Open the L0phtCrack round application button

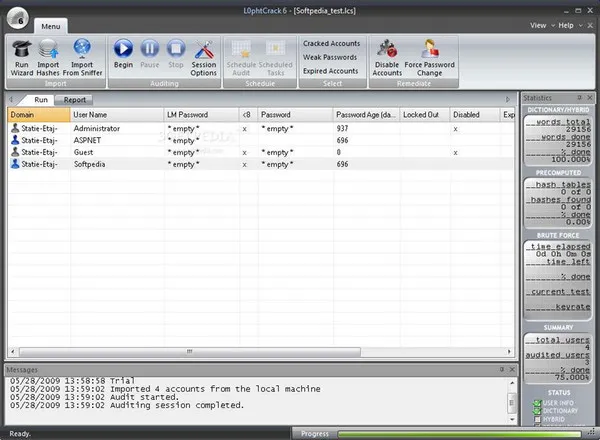[18, 18]
